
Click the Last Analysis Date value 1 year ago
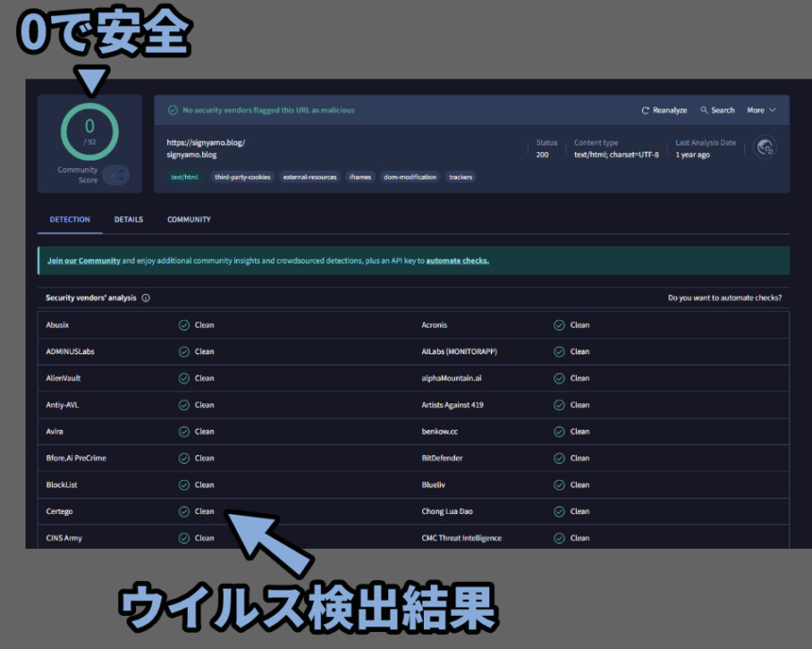point(692,155)
